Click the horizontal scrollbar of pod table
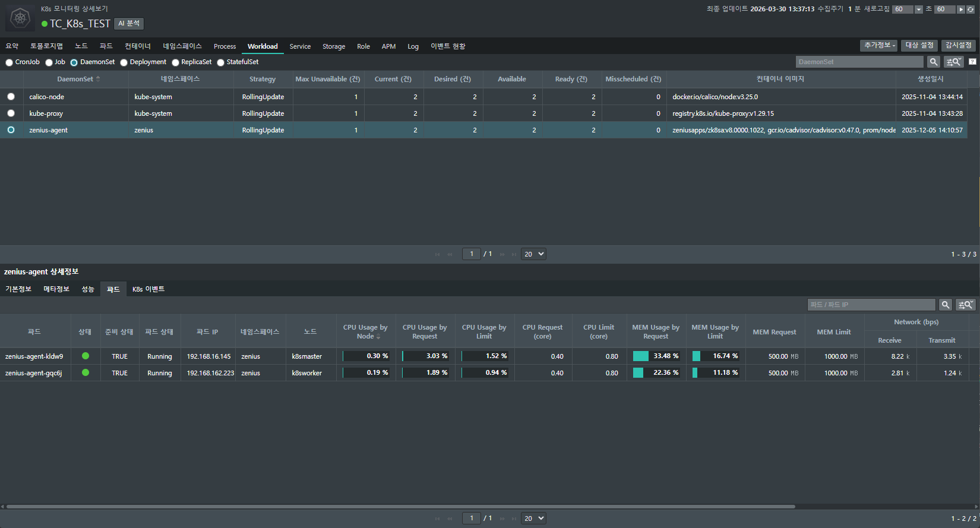 pyautogui.click(x=400, y=507)
